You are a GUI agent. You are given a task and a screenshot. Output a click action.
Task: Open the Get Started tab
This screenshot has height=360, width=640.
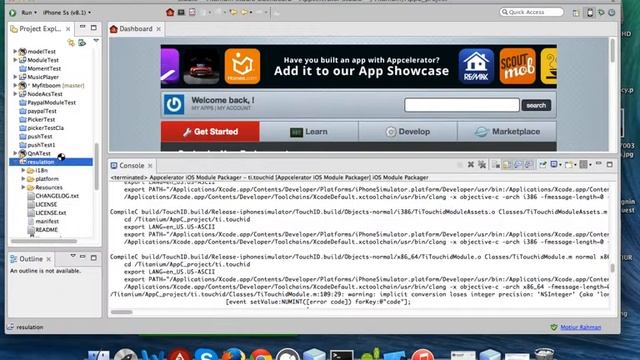tap(210, 131)
